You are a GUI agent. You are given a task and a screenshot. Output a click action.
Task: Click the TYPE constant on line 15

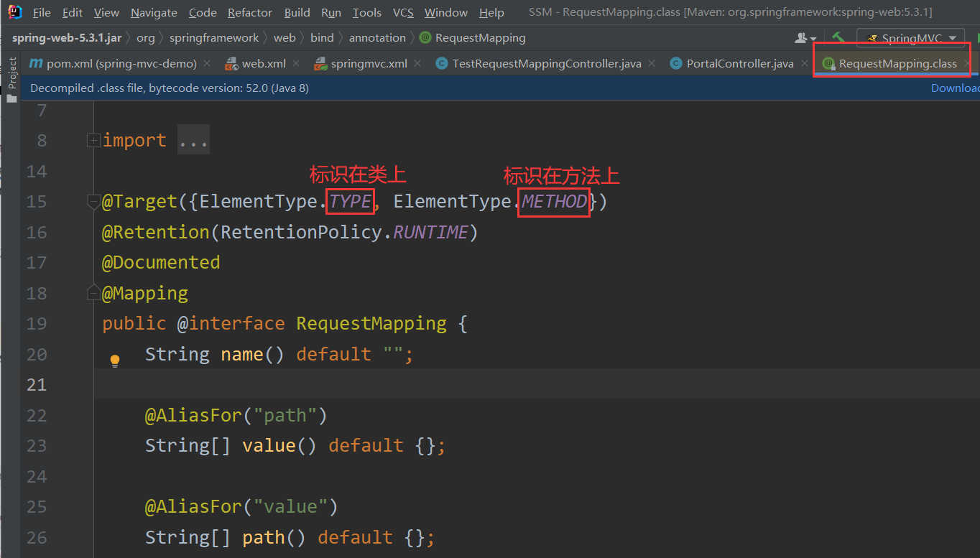point(351,202)
